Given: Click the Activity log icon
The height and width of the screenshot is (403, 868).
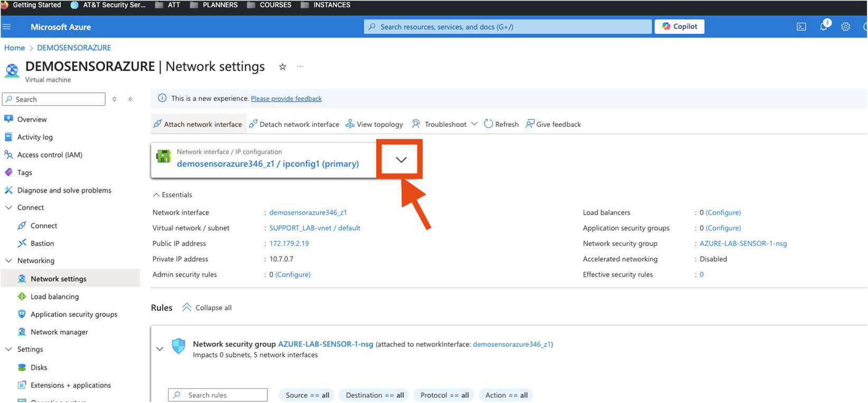Looking at the screenshot, I should (x=8, y=137).
